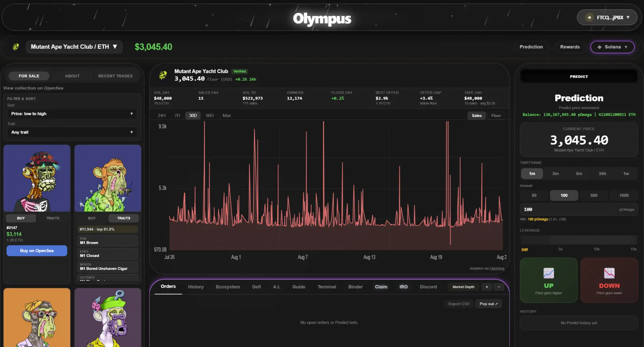Select the 90D chart range
Viewport: 644px width, 347px height.
[210, 116]
